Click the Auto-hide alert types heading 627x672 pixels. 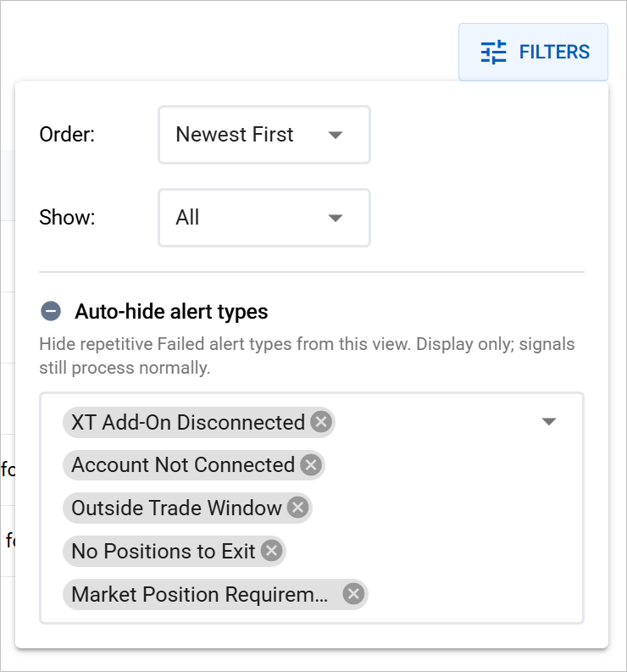[171, 312]
